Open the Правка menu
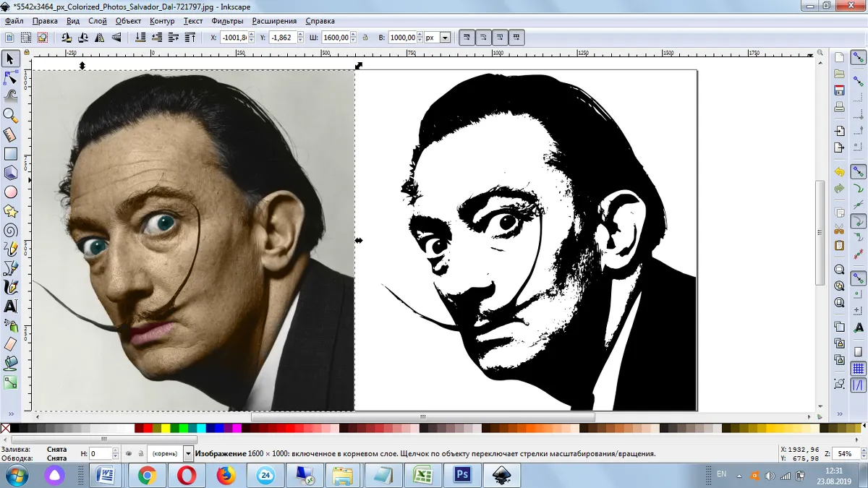The width and height of the screenshot is (868, 488). 45,21
